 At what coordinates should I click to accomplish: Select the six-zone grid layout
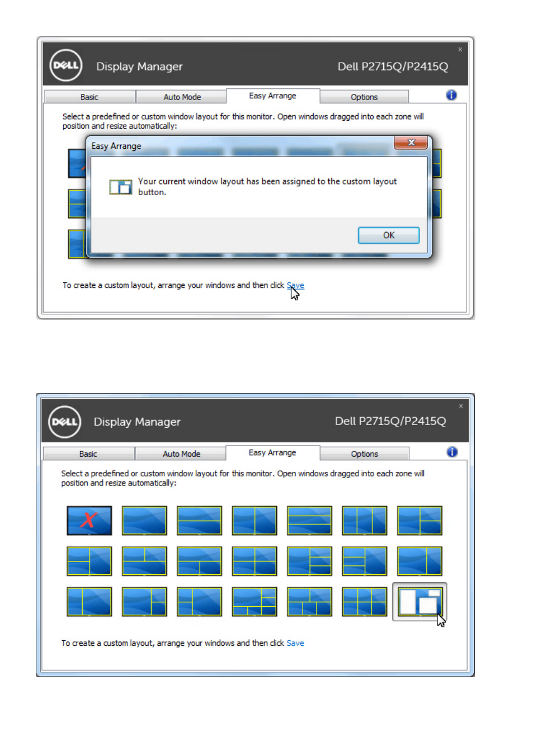tap(365, 602)
